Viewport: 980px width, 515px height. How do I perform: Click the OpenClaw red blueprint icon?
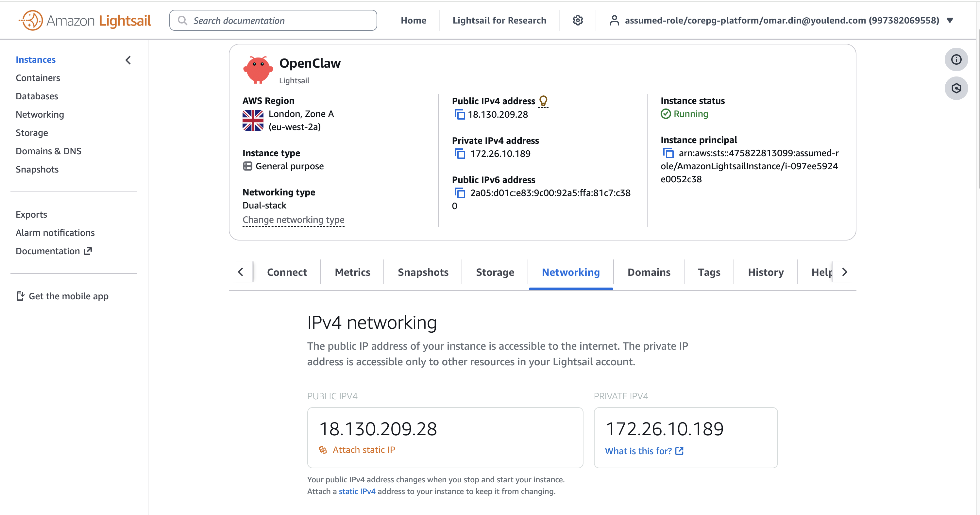pos(258,70)
